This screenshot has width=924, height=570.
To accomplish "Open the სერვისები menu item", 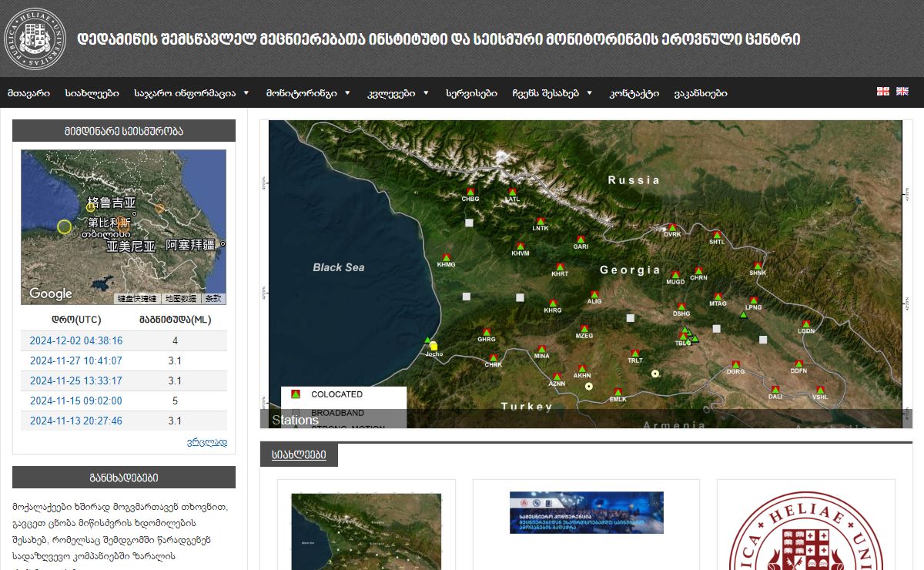I will 471,93.
